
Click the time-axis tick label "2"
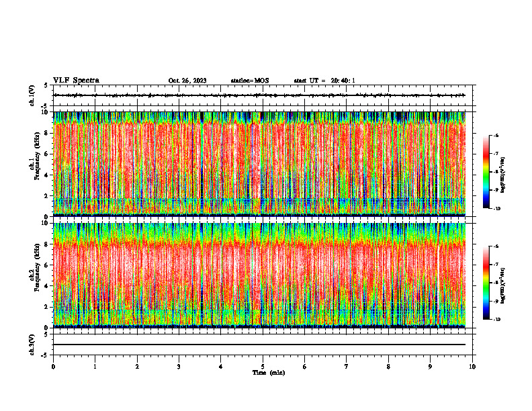(137, 367)
